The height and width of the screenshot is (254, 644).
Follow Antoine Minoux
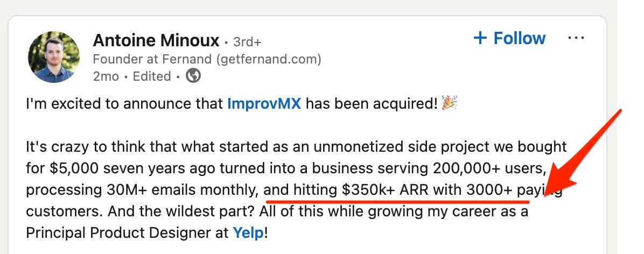point(509,38)
